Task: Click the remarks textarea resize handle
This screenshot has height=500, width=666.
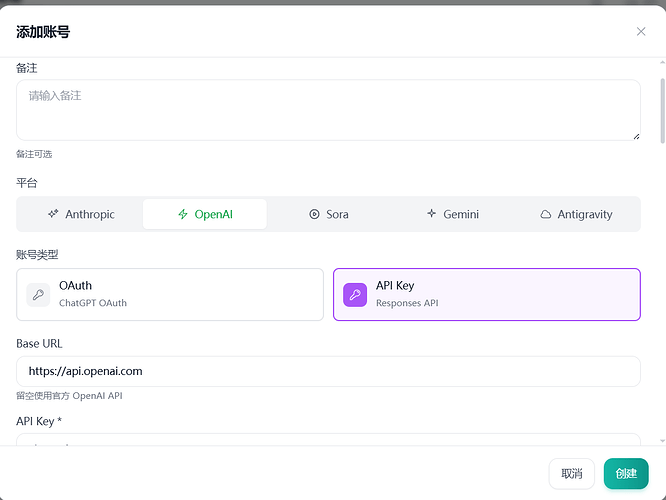Action: [x=636, y=136]
